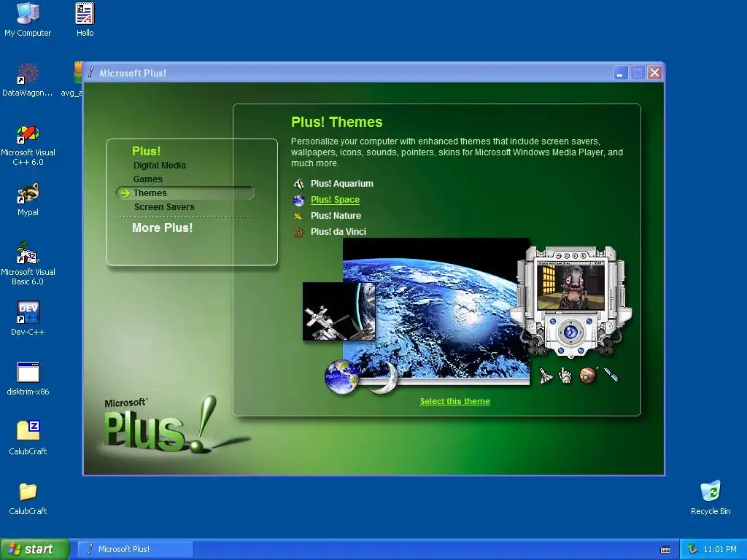This screenshot has width=747, height=560.
Task: Minimize the Microsoft Plus! window
Action: click(x=620, y=73)
